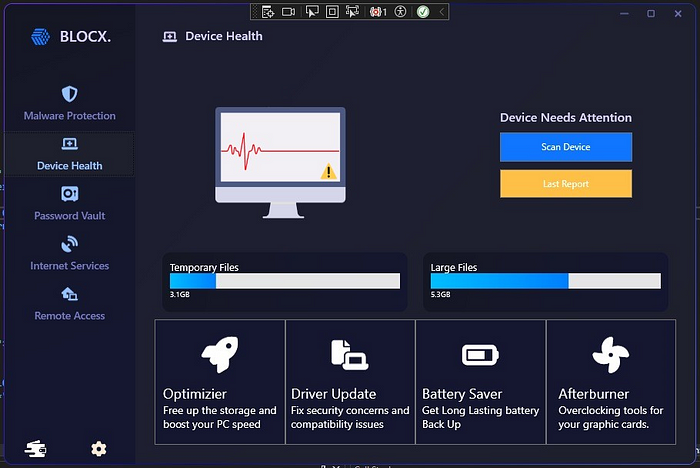Click the Large Files progress bar
Viewport: 700px width, 468px height.
point(546,281)
